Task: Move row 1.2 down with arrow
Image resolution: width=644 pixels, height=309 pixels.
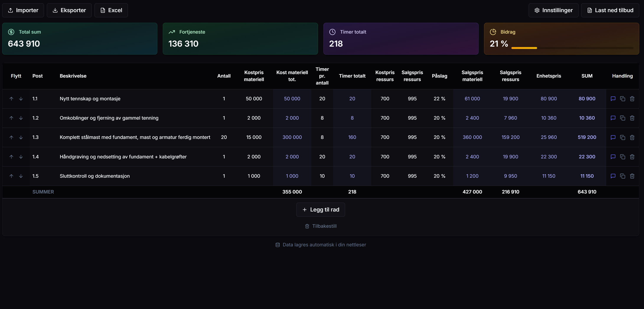Action: point(21,118)
